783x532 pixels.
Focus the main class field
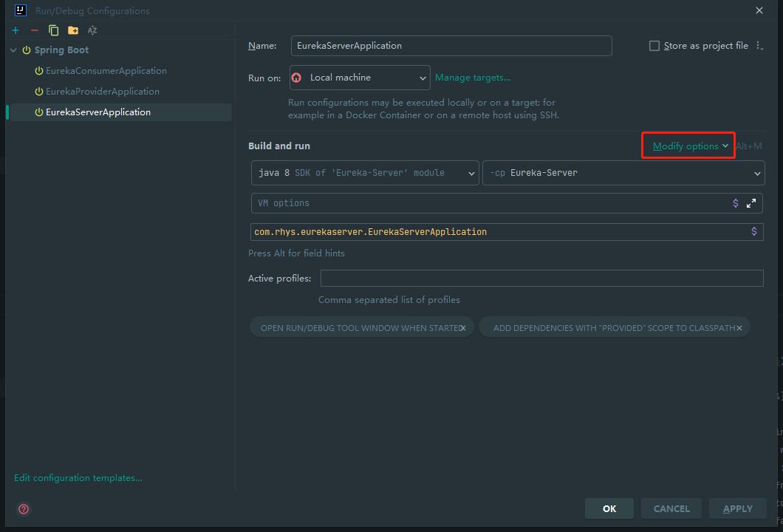(x=506, y=232)
